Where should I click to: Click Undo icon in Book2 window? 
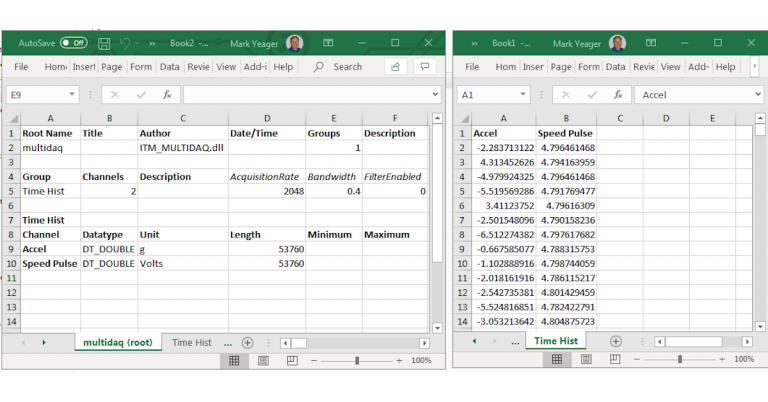pyautogui.click(x=125, y=44)
